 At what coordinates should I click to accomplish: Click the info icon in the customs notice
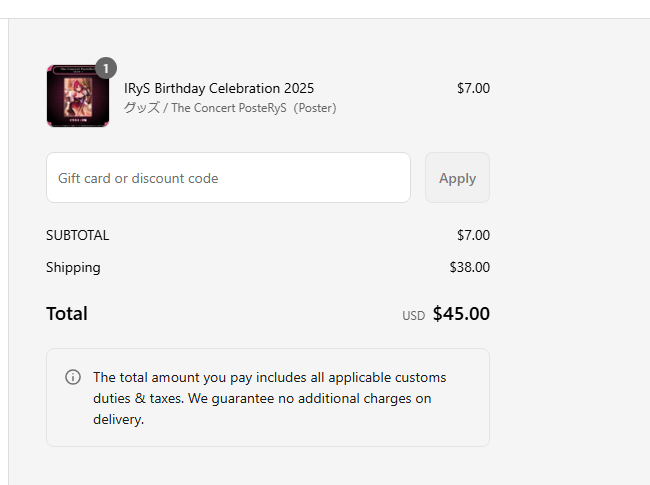tap(73, 377)
